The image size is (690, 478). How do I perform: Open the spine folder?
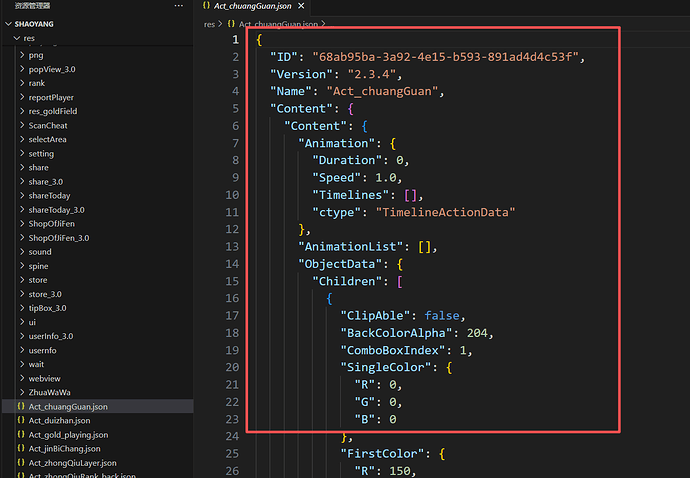coord(38,266)
